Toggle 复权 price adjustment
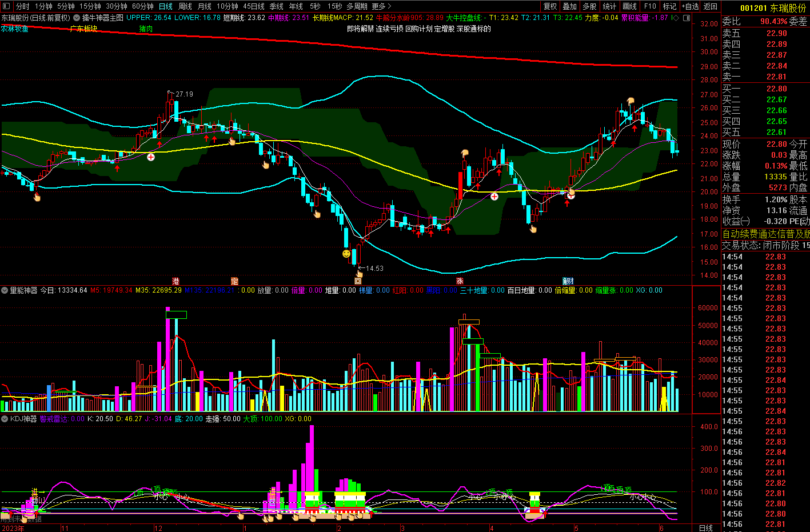 [x=550, y=6]
